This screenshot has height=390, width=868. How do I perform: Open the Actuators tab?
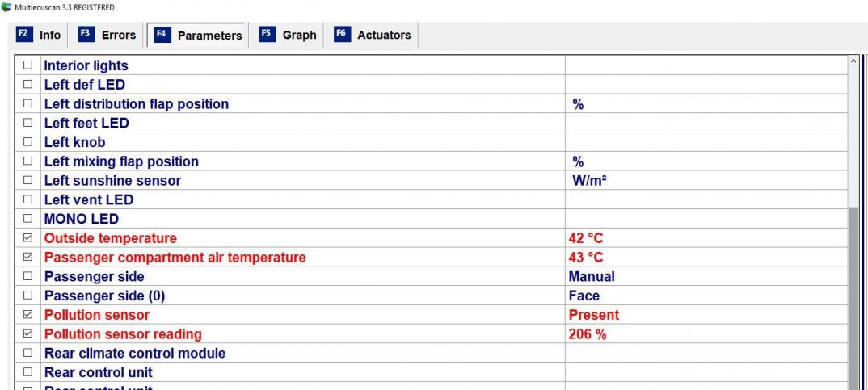coord(373,35)
